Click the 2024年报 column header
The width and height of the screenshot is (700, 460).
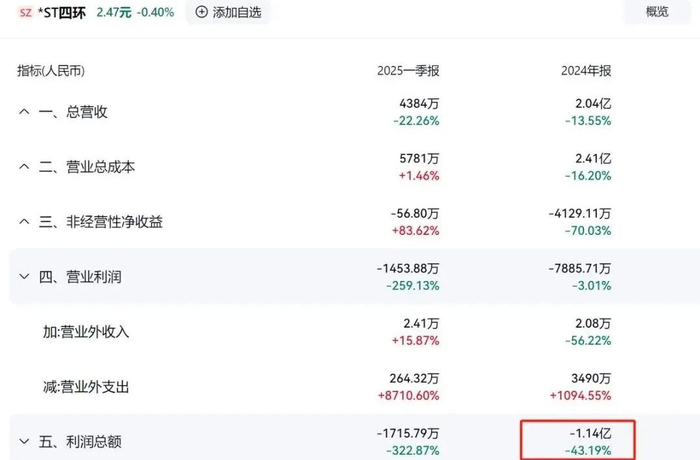[584, 71]
